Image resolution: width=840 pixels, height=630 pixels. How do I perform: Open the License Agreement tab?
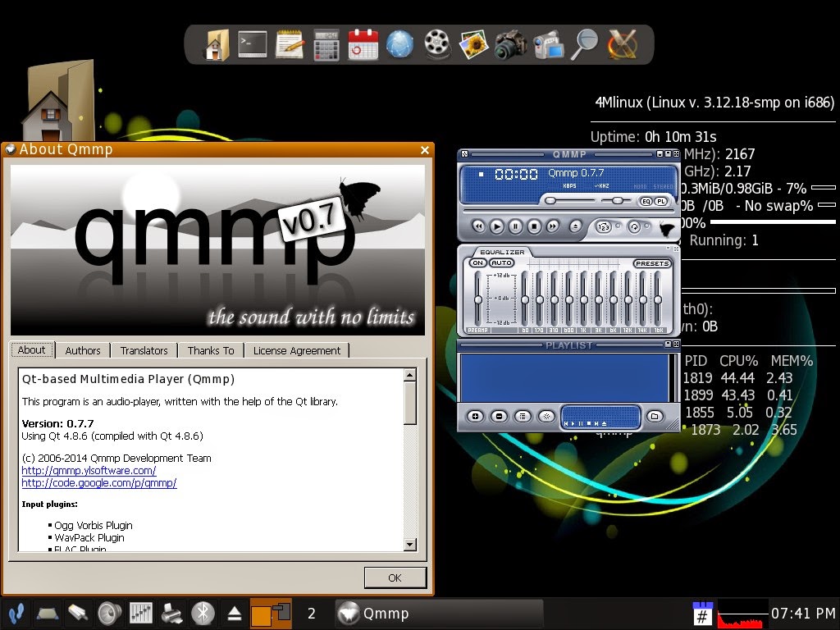297,350
